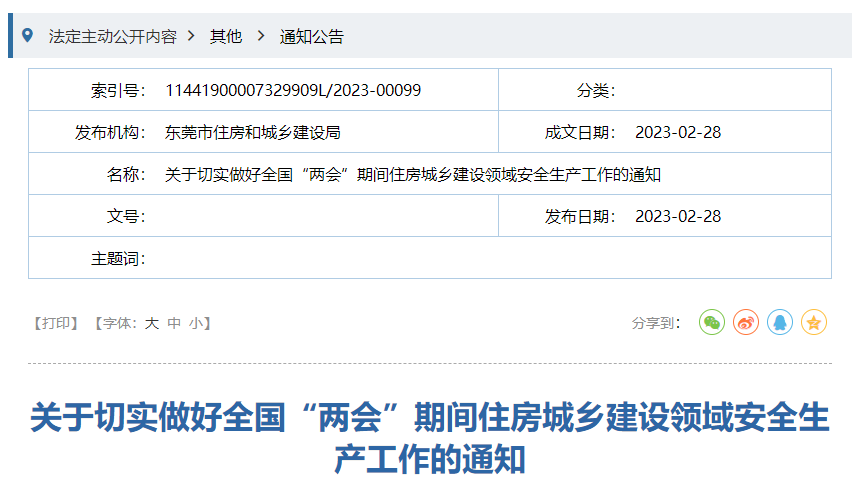Open 通知公告 breadcrumb section

click(311, 36)
